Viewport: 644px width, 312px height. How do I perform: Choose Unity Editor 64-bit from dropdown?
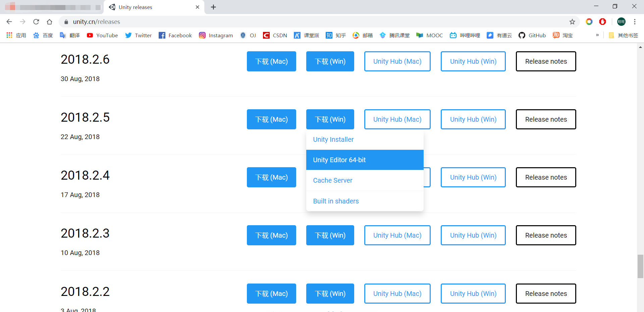[x=365, y=160]
